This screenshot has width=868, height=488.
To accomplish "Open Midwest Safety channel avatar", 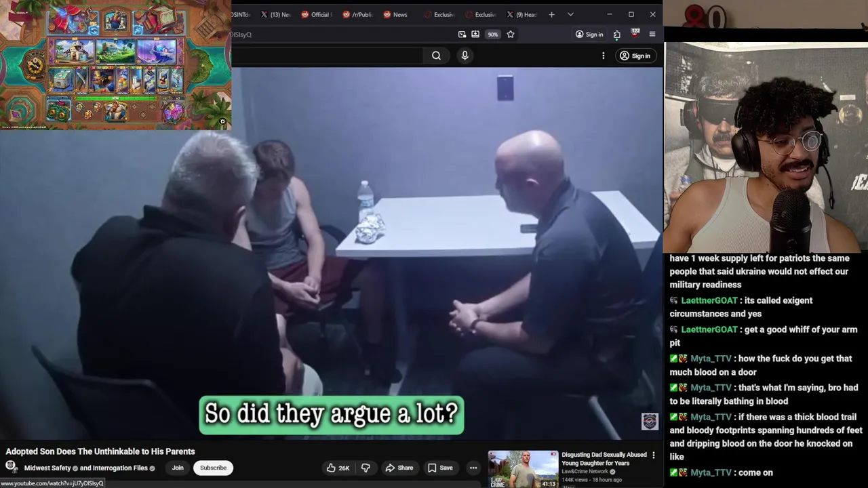I will click(12, 466).
